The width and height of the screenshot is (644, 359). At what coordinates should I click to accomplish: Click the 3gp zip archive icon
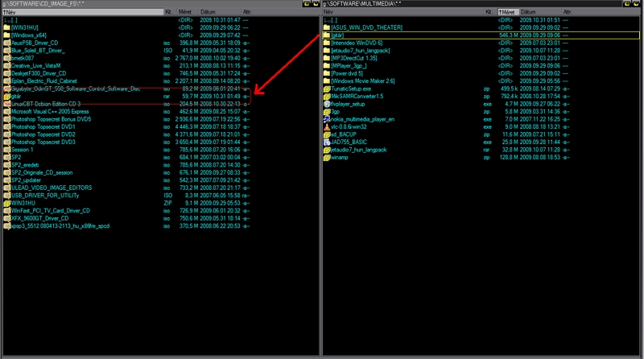(x=327, y=112)
